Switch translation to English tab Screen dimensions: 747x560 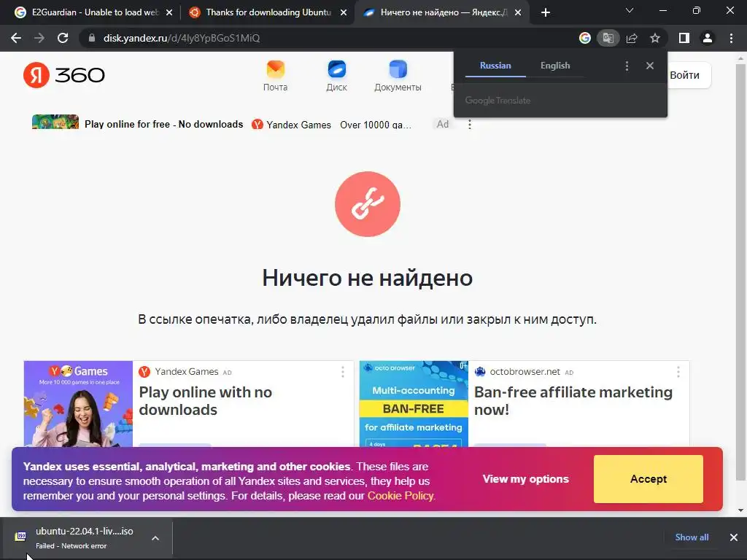pyautogui.click(x=555, y=66)
